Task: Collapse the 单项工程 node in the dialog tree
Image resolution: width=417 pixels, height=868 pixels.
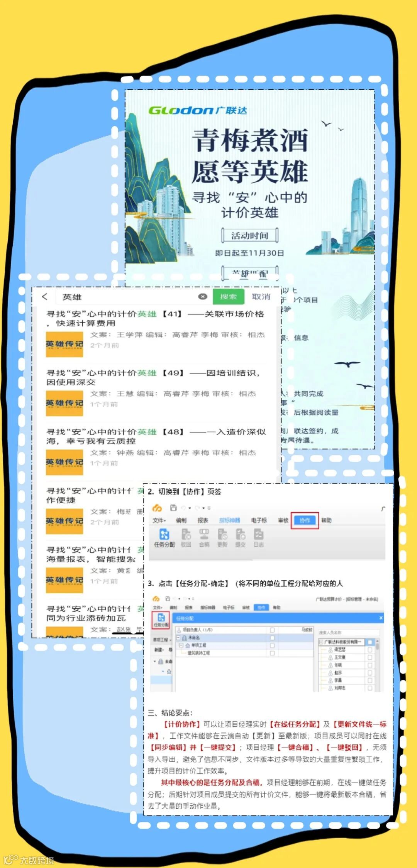Action: (x=181, y=645)
